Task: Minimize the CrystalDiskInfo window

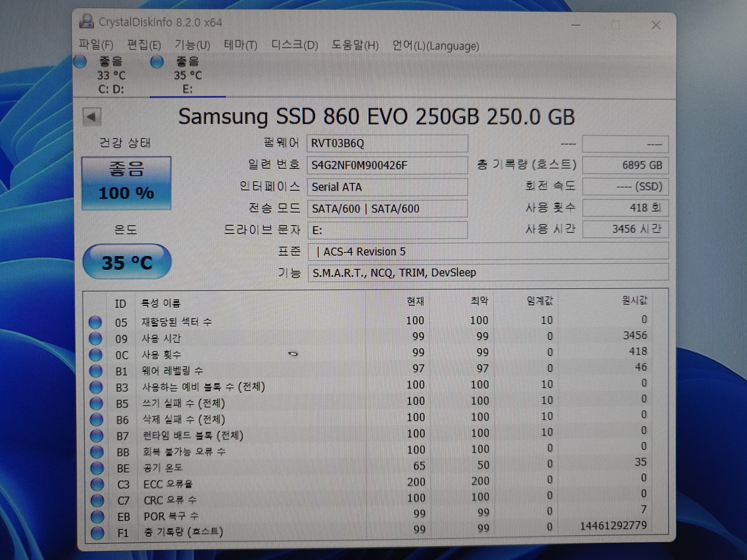Action: tap(576, 25)
